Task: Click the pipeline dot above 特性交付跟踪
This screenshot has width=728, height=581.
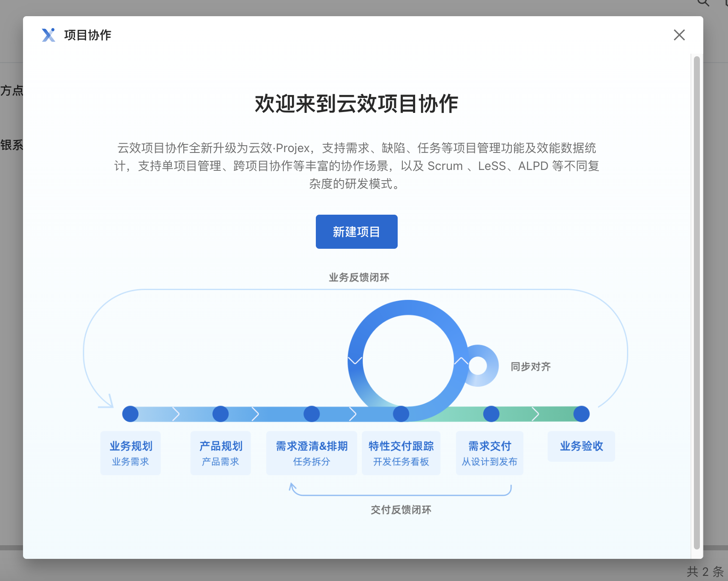Action: tap(401, 414)
